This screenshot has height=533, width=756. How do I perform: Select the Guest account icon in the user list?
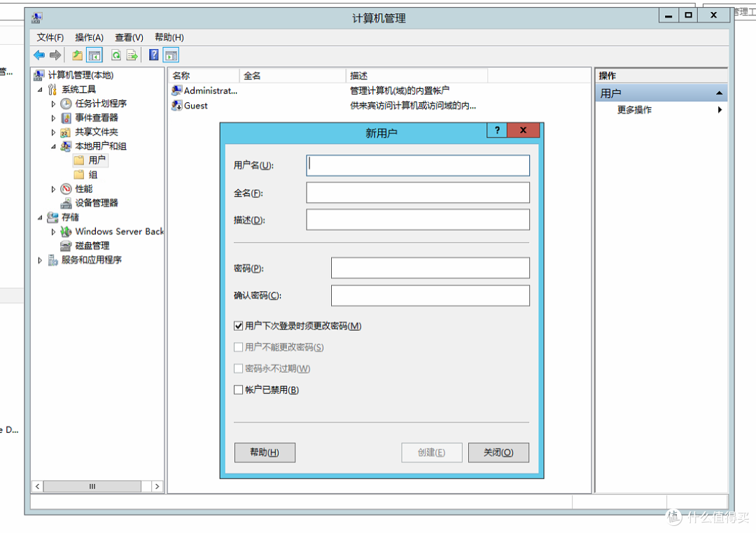(177, 106)
